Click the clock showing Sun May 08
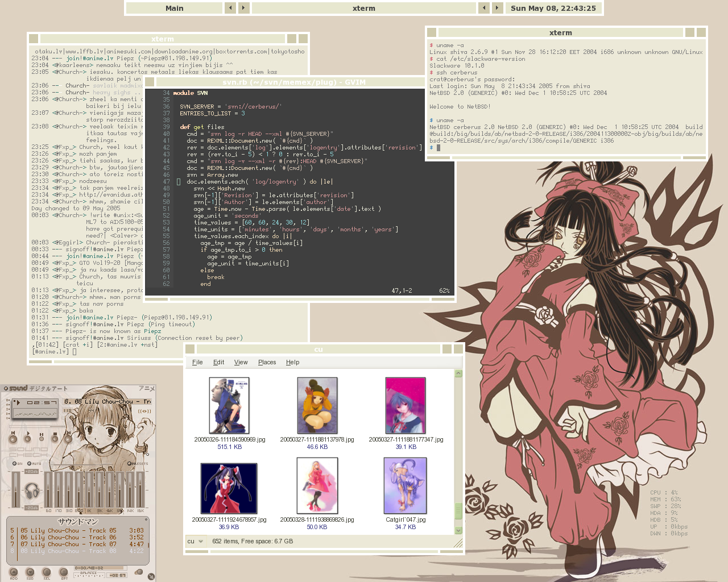 [553, 8]
